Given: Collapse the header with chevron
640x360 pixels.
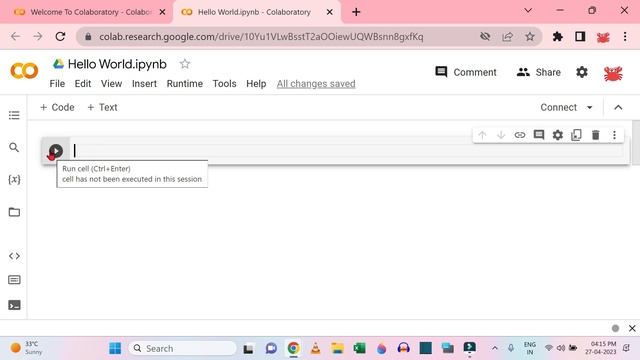Looking at the screenshot, I should [618, 107].
